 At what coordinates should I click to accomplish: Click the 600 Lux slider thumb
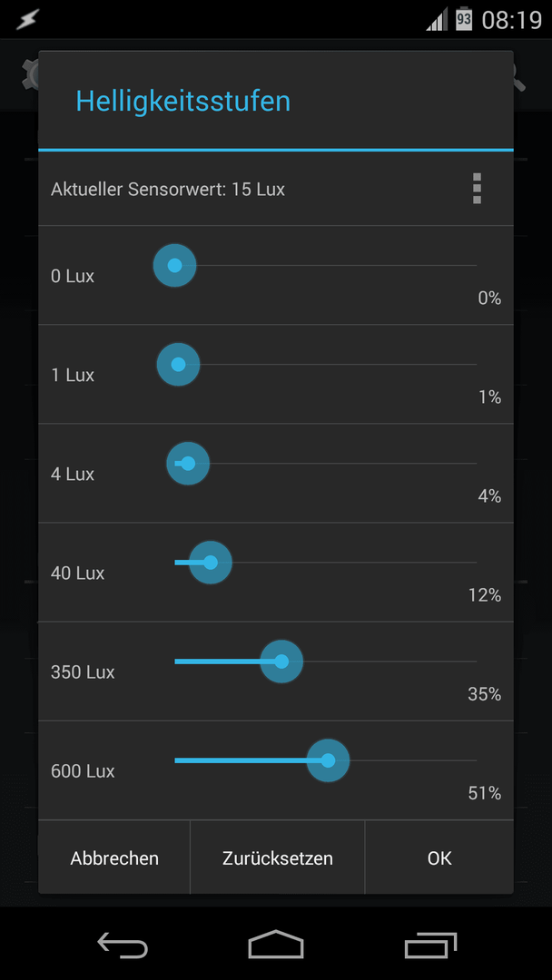[328, 760]
